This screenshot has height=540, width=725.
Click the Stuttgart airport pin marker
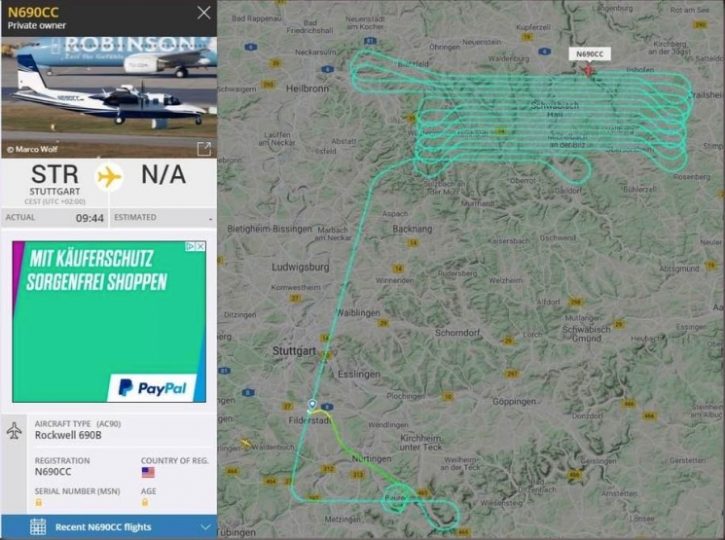tap(313, 405)
